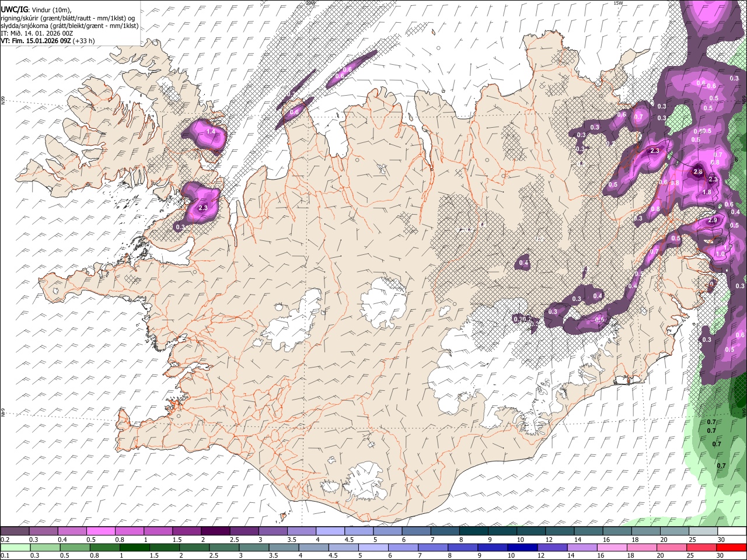Click the 1.0 value near the east coast
747x560 pixels.
(x=720, y=254)
